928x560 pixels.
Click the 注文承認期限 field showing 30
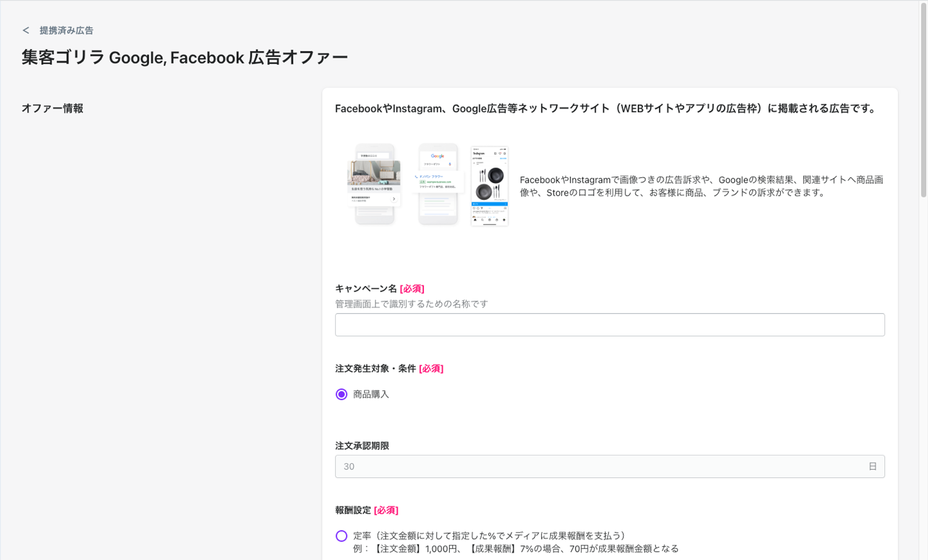[599, 466]
